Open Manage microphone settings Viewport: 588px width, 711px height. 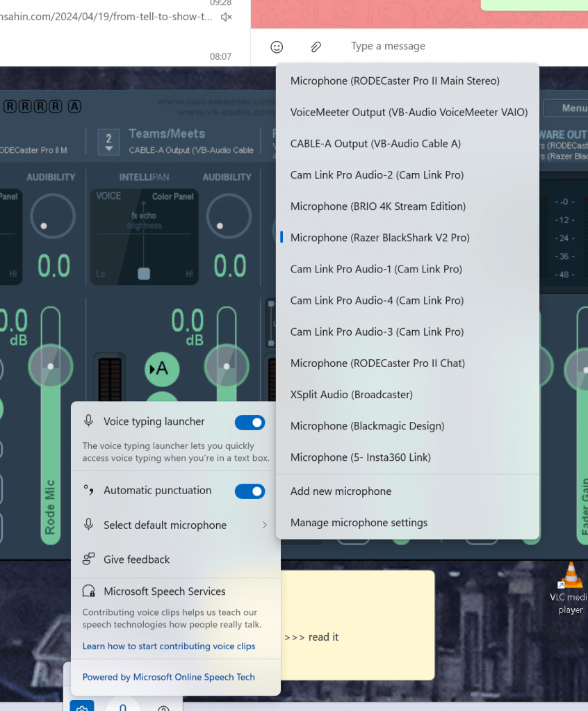click(x=407, y=523)
